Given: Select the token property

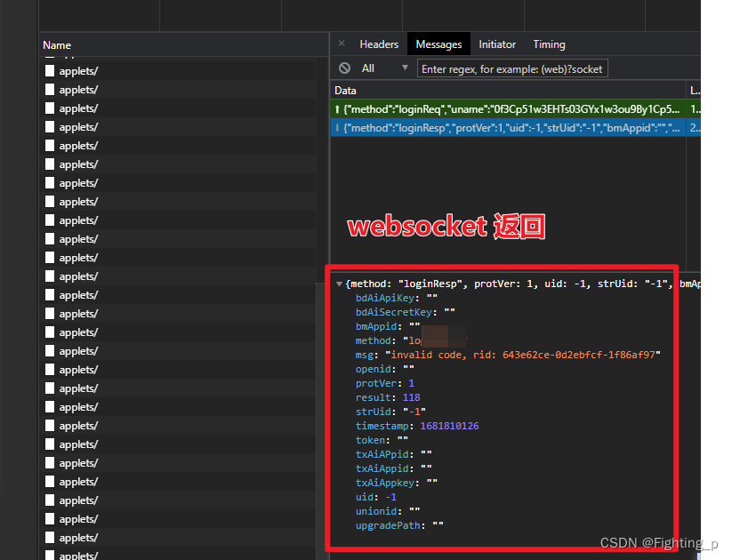Looking at the screenshot, I should 382,440.
